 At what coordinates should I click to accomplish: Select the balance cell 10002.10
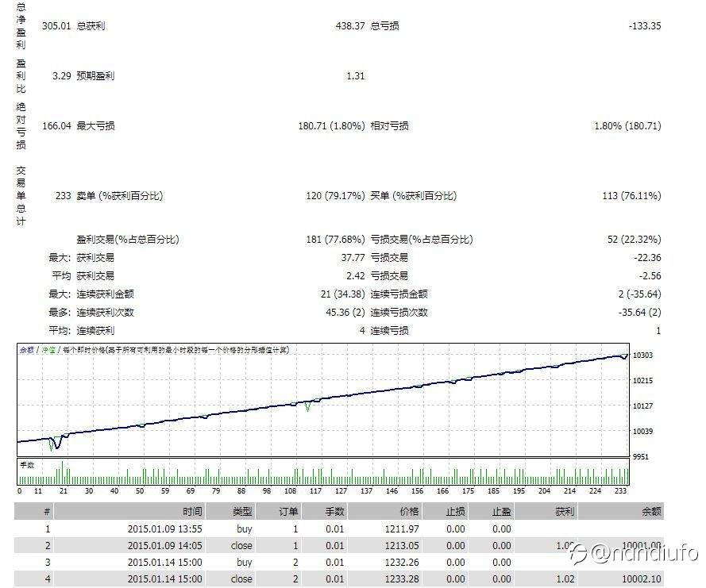pos(642,579)
